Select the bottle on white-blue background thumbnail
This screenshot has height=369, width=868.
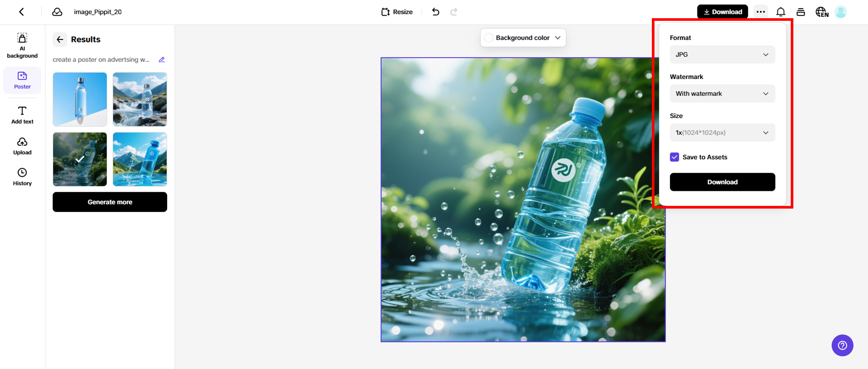pyautogui.click(x=80, y=99)
